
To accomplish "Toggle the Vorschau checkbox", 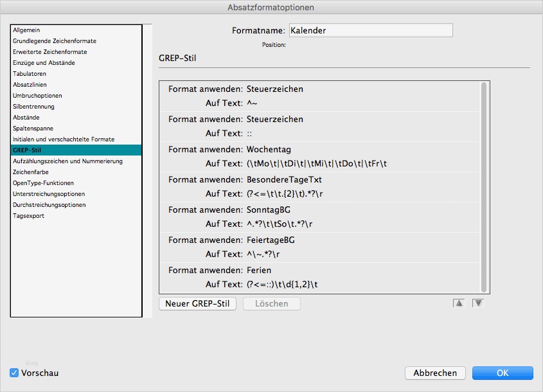I will 14,373.
